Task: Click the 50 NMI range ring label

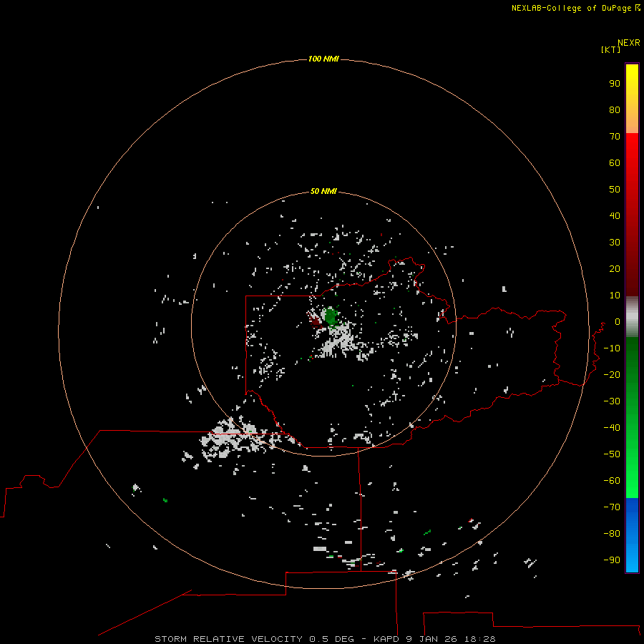Action: [323, 191]
